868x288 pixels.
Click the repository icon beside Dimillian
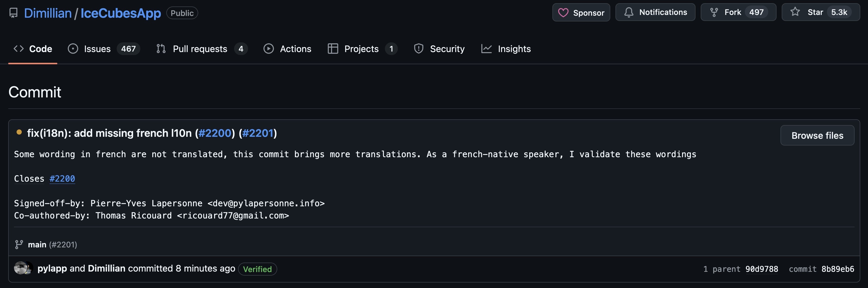13,13
